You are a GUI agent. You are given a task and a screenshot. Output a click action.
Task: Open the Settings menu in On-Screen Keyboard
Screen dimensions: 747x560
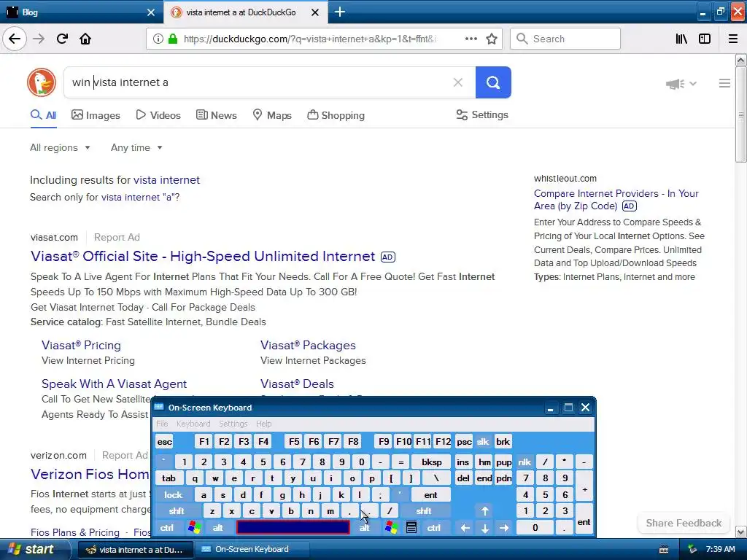(x=233, y=424)
